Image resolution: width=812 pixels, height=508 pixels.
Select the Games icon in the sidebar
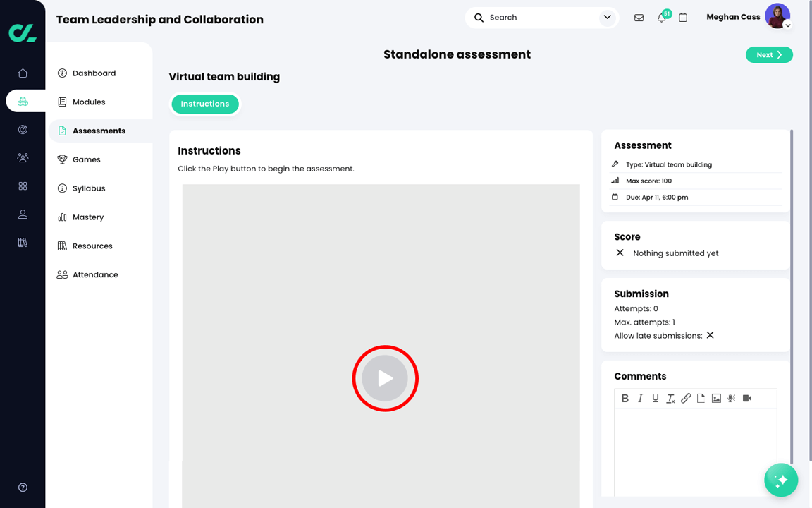63,159
